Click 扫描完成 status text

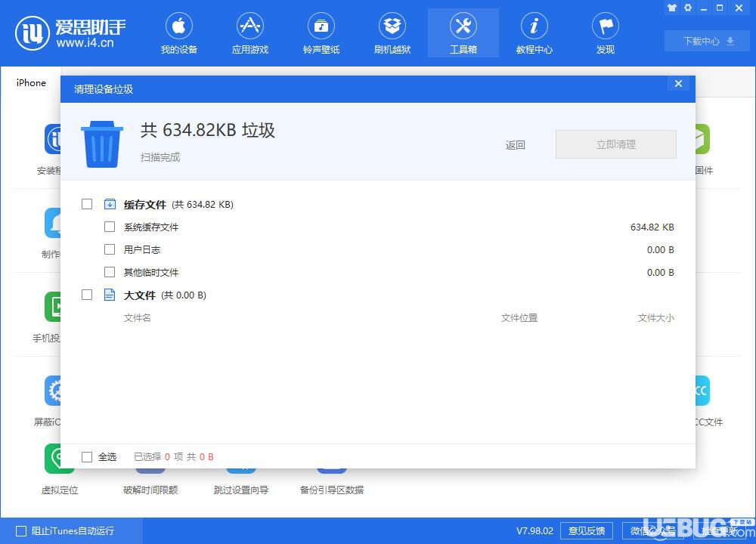click(x=160, y=157)
